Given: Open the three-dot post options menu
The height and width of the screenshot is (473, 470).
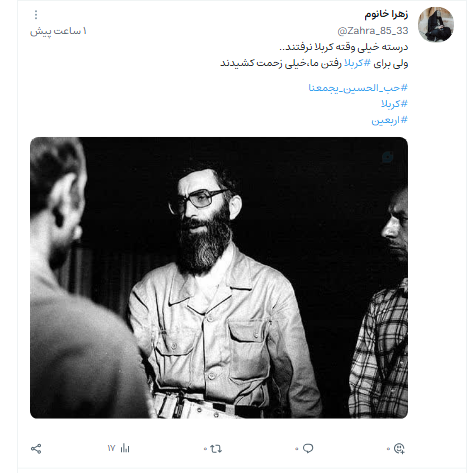Looking at the screenshot, I should click(36, 15).
